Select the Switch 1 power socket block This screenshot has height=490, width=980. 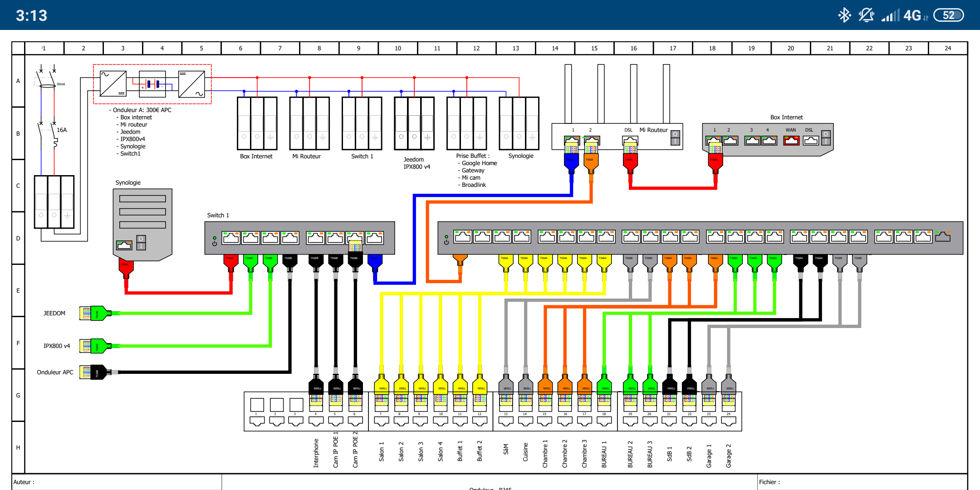[362, 123]
